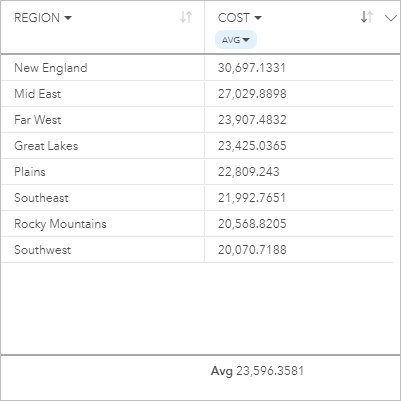Image resolution: width=401 pixels, height=401 pixels.
Task: Click cost value 23,907.4832
Action: (252, 120)
